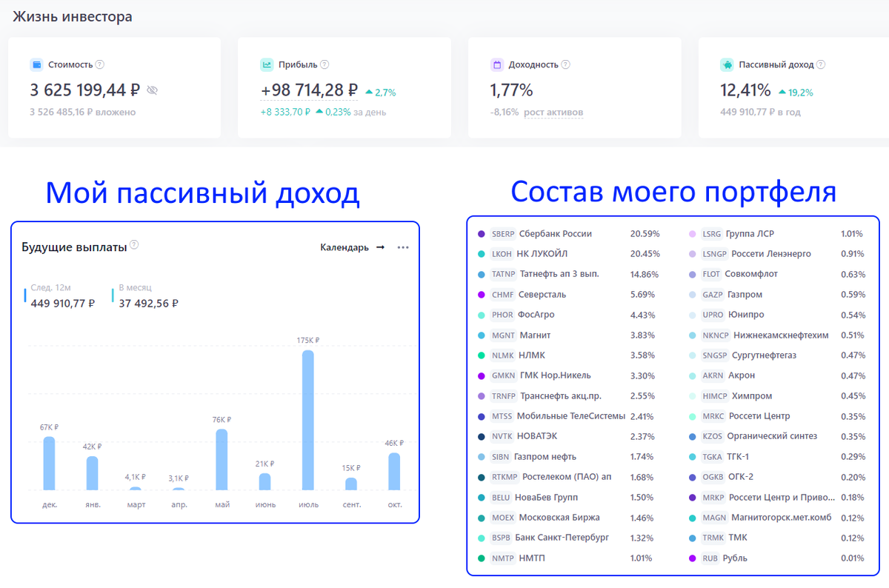This screenshot has height=588, width=889.
Task: Click the НЛМК holding row name
Action: coord(530,355)
